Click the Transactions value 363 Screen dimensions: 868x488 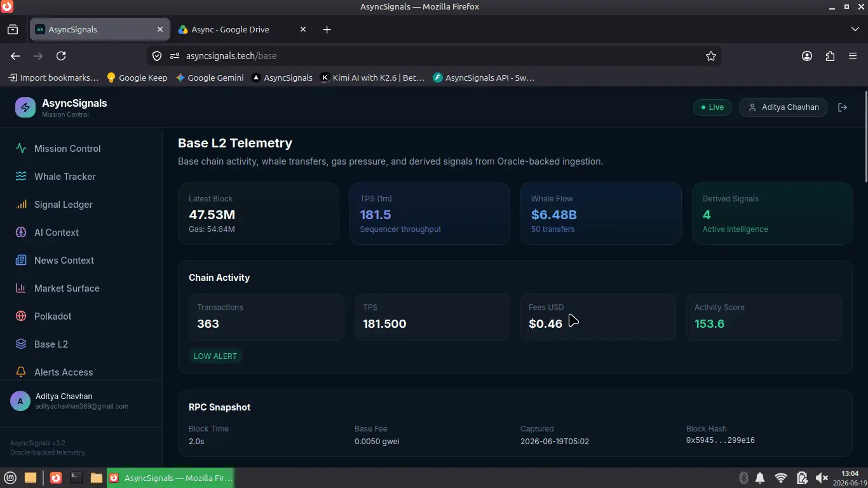208,323
